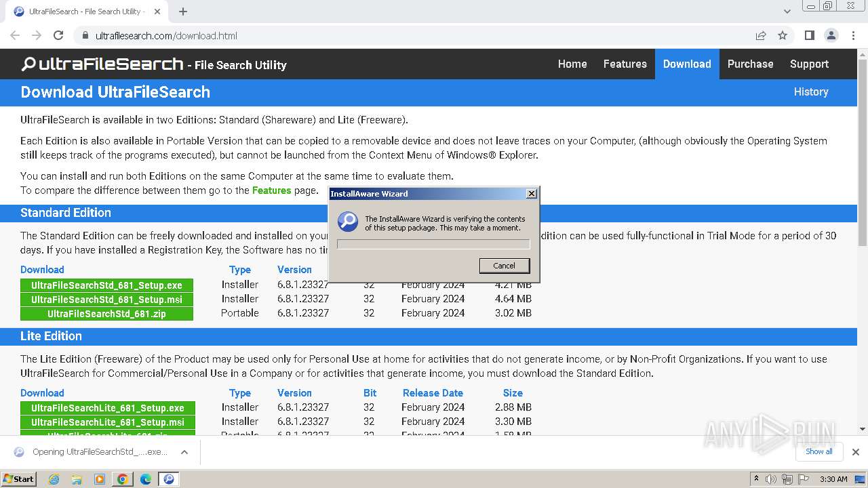Screen dimensions: 868x488
Task: Show hidden system tray icons
Action: [757, 479]
